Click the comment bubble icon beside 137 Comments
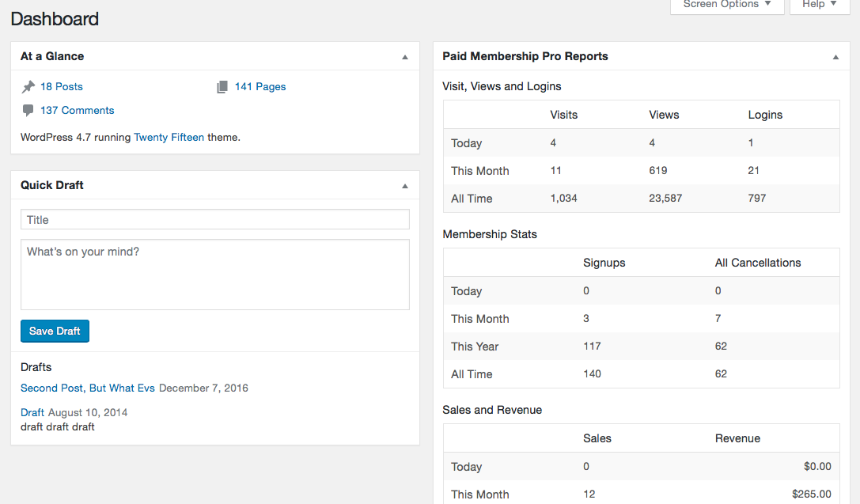 [28, 110]
